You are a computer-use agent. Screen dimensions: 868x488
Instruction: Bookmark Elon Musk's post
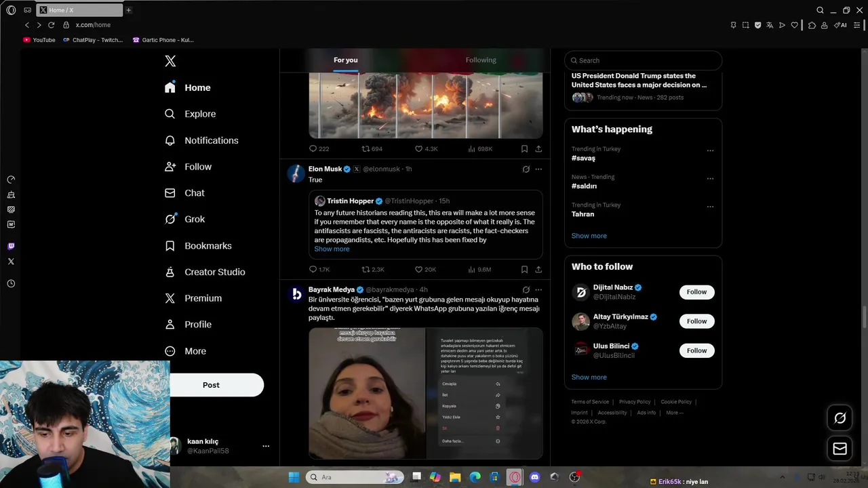click(524, 269)
